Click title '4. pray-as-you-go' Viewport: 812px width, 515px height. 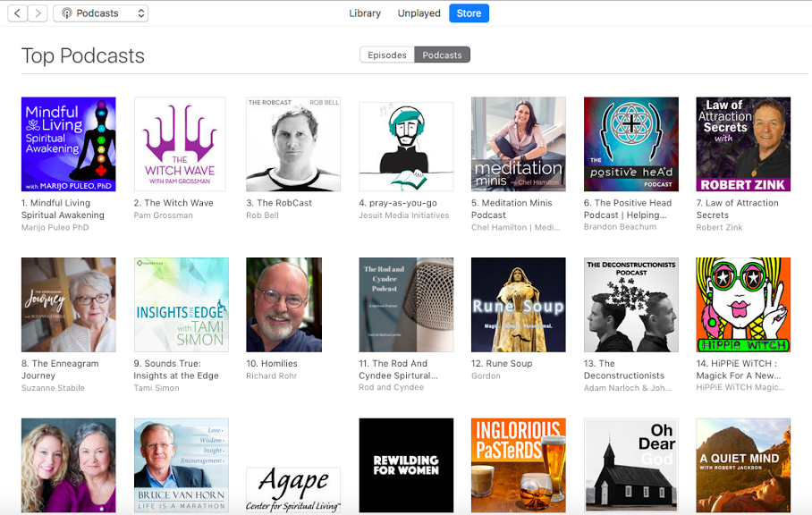coord(398,203)
